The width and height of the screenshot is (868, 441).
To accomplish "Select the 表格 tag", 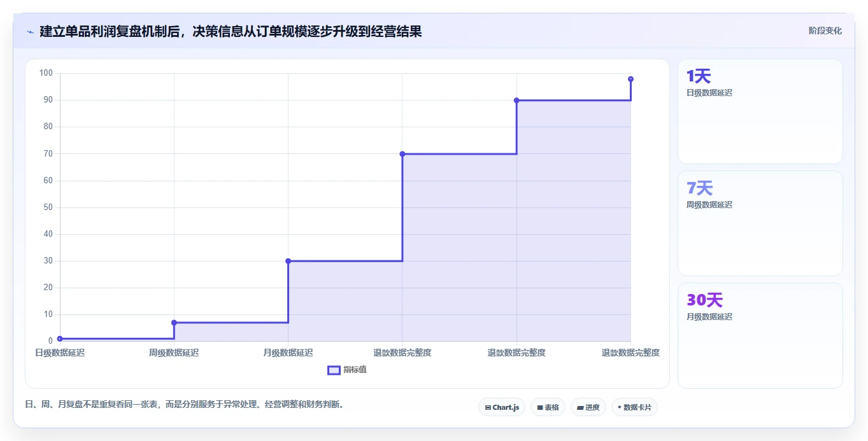I will click(548, 407).
